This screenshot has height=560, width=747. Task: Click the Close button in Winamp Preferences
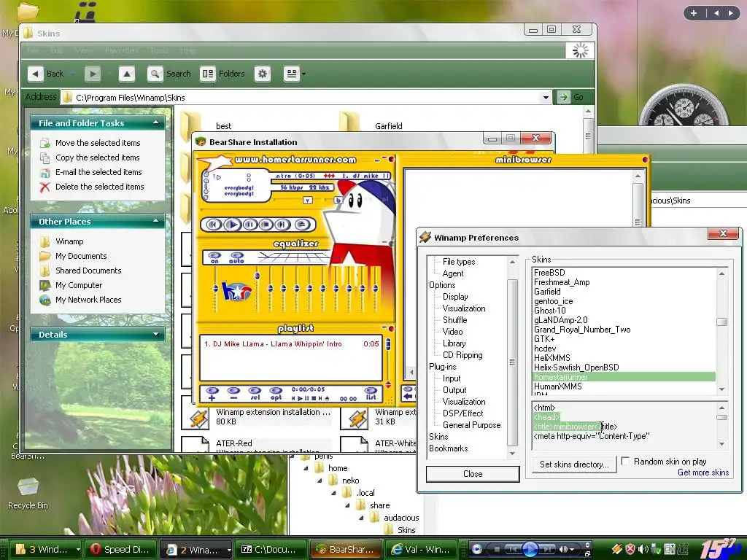point(473,474)
